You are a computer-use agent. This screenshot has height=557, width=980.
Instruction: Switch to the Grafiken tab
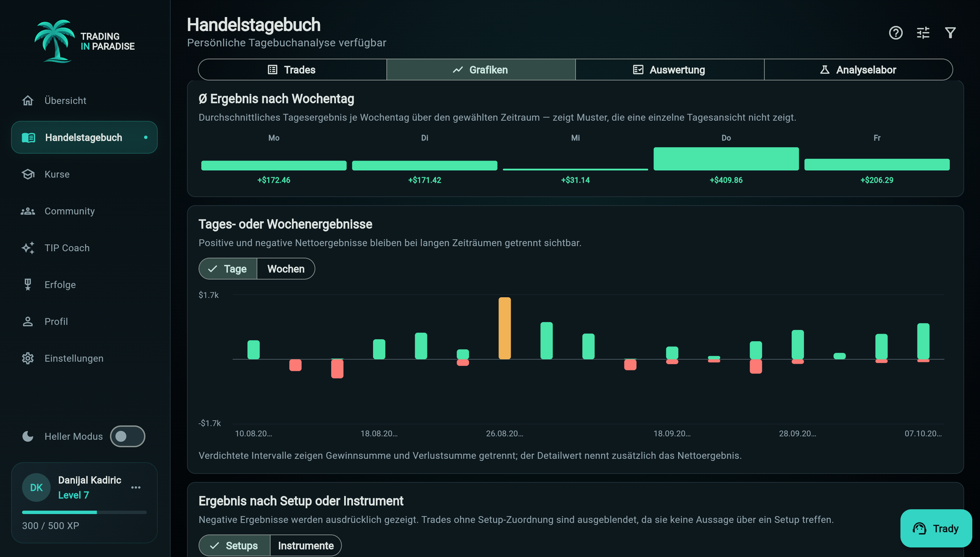pyautogui.click(x=481, y=70)
